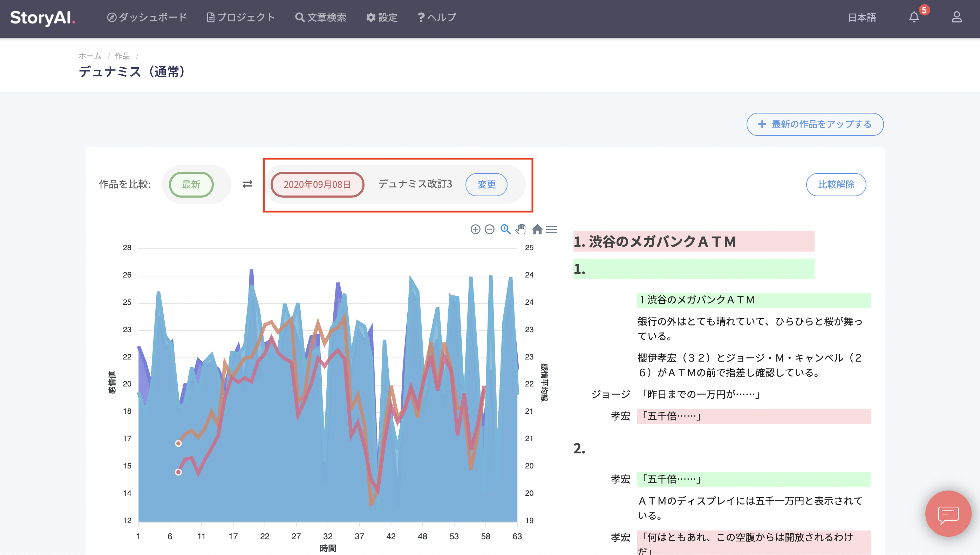The image size is (980, 555).
Task: Open the プロジェクト menu item
Action: point(241,17)
